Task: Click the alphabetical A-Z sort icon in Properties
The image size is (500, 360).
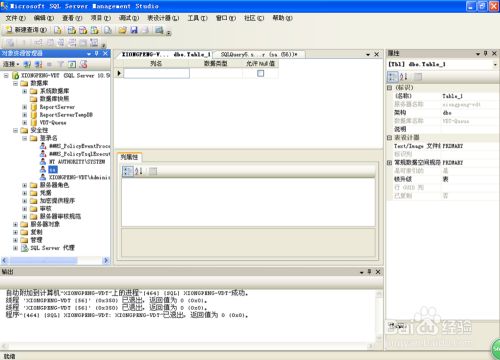Action: 404,77
